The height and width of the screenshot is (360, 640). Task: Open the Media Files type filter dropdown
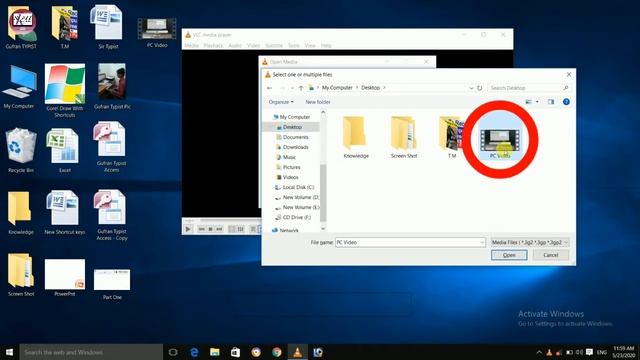click(x=529, y=242)
